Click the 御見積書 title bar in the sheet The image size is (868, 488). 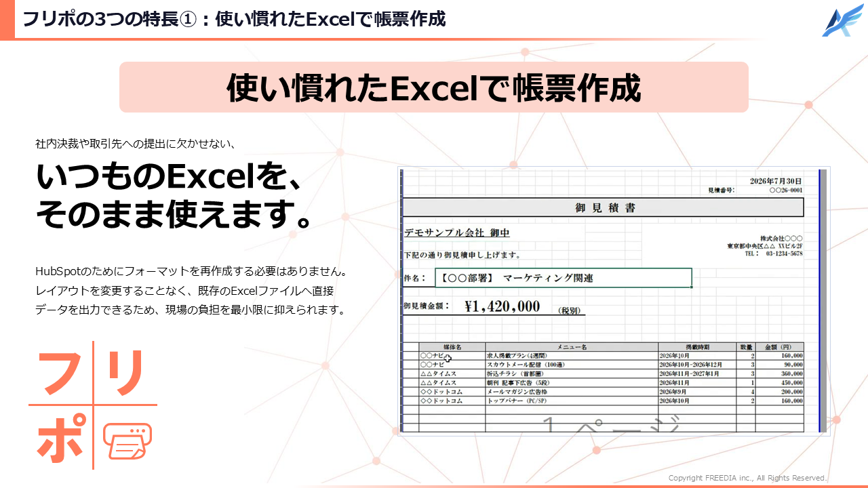tap(604, 207)
